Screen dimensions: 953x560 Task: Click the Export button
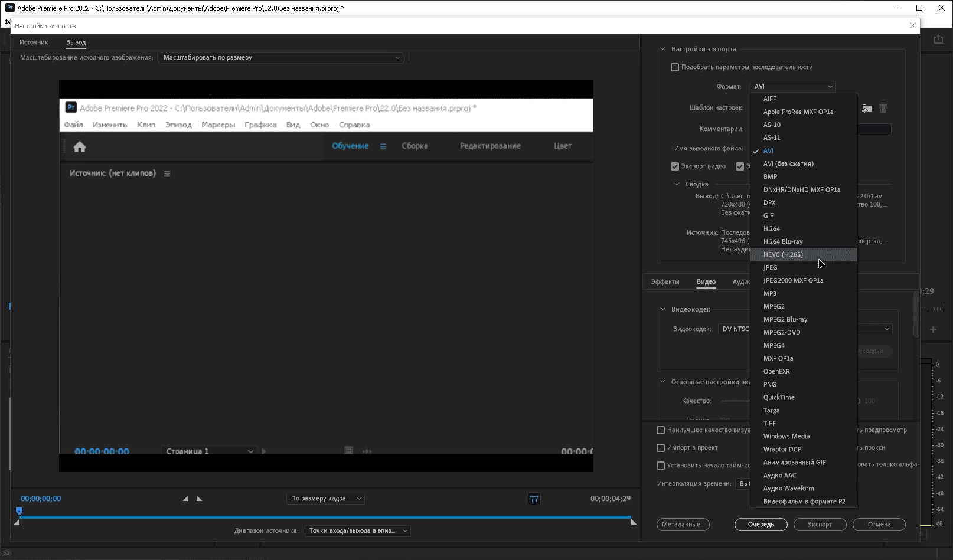[820, 525]
